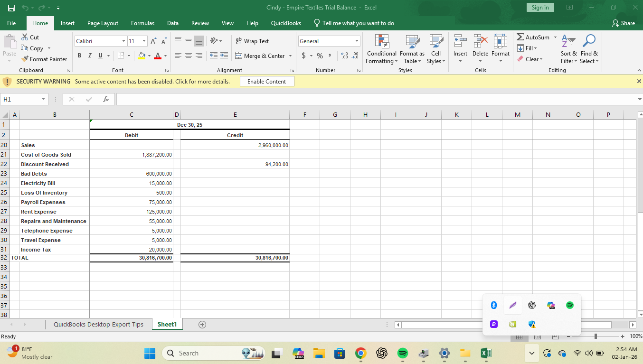Toggle Merge & Center
643x364 pixels.
(x=260, y=56)
